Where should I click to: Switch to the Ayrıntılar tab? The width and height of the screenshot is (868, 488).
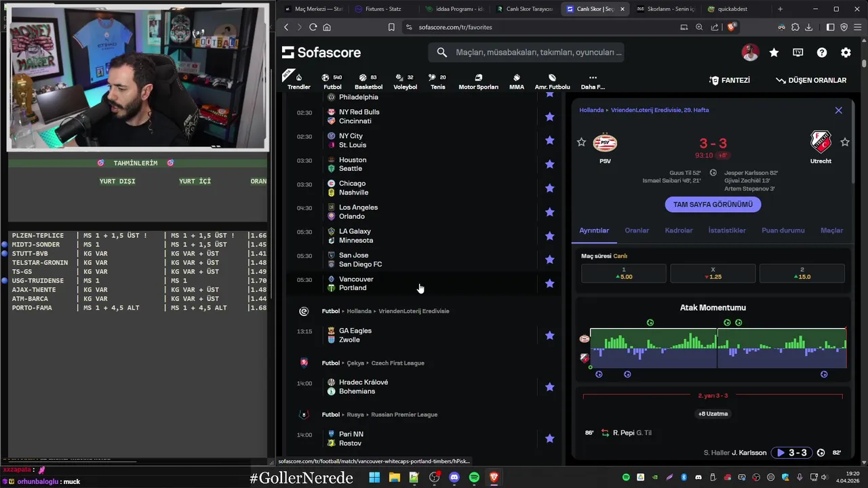594,230
